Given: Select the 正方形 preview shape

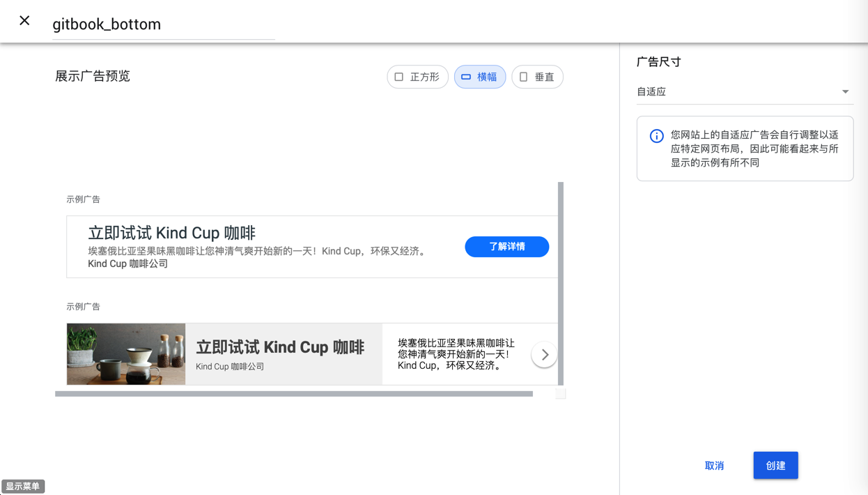Looking at the screenshot, I should 417,77.
